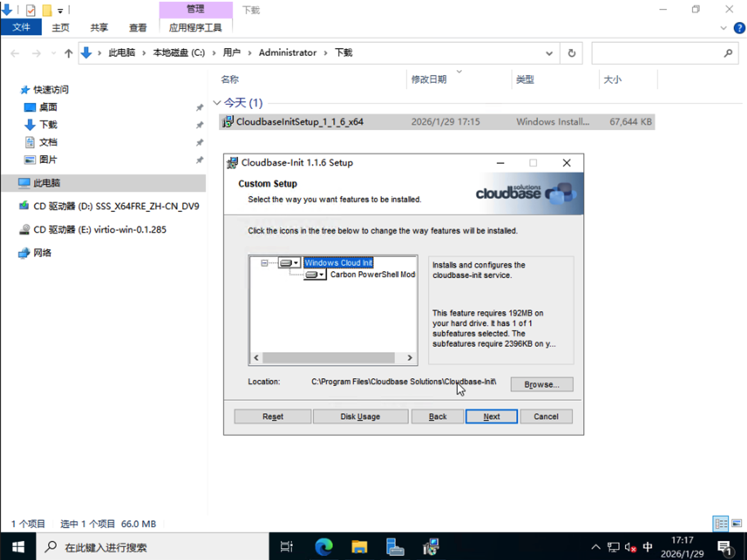The width and height of the screenshot is (747, 560).
Task: Open the address bar history dropdown
Action: pos(549,53)
